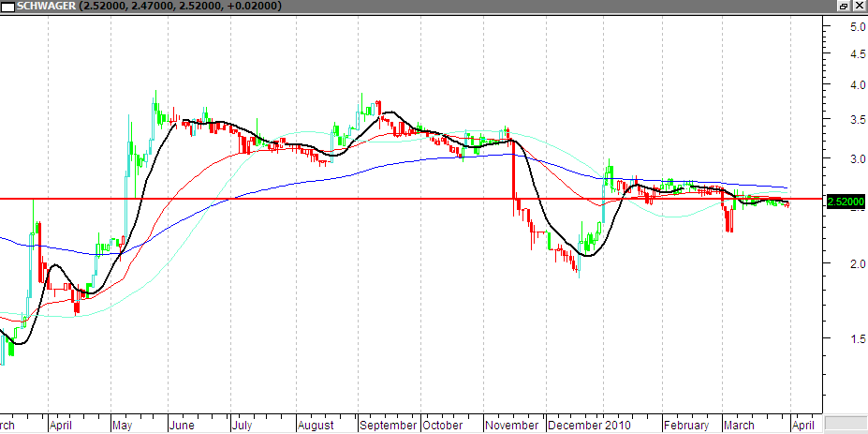Click the gray box at bottom-right corner
The height and width of the screenshot is (434, 868).
pos(845,424)
